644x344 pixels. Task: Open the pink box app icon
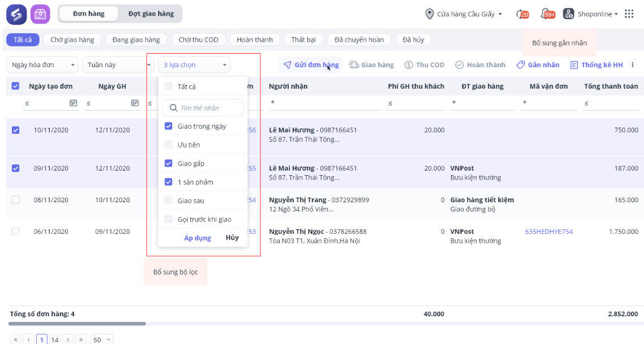[x=40, y=14]
